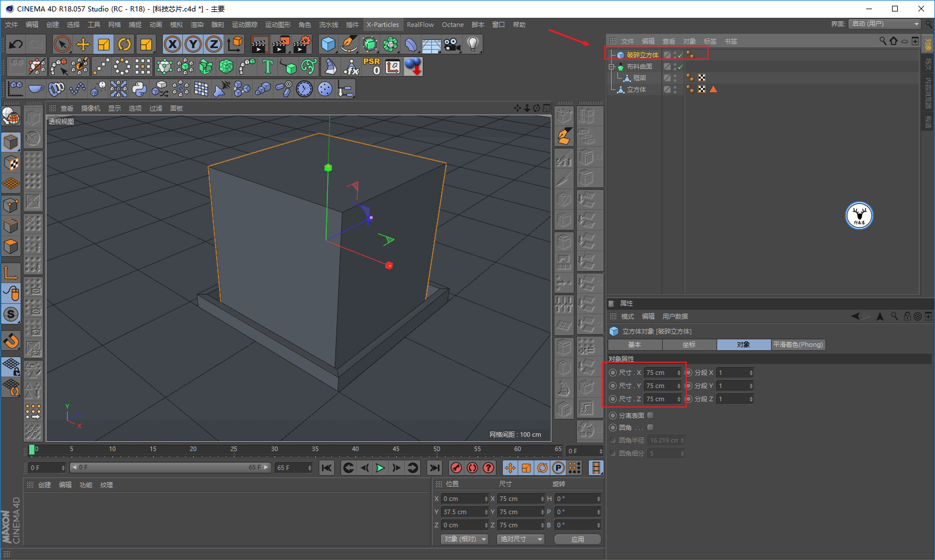Adjust 尺寸 X stepper arrows
Image resolution: width=935 pixels, height=560 pixels.
click(679, 373)
